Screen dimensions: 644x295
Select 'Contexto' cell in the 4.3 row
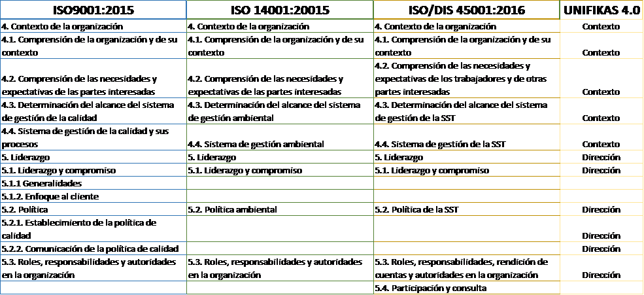pos(602,111)
